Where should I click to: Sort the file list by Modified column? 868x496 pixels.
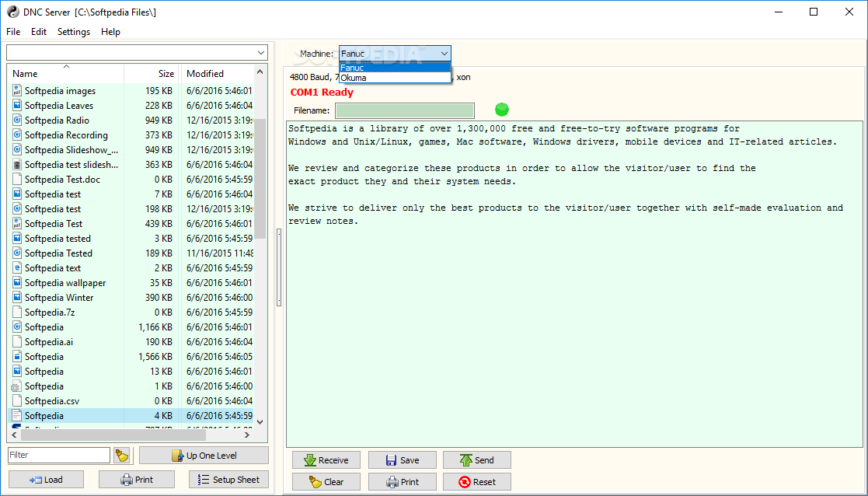(x=217, y=74)
